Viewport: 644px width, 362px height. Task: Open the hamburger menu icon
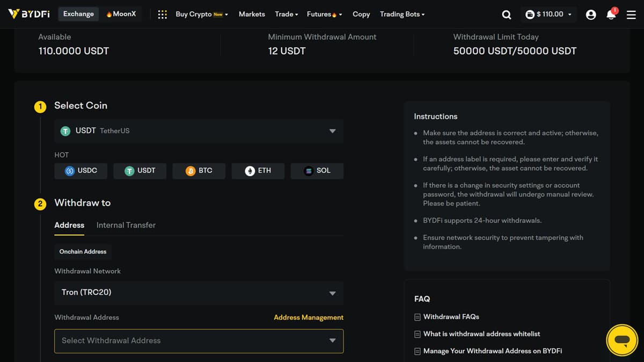coord(631,15)
